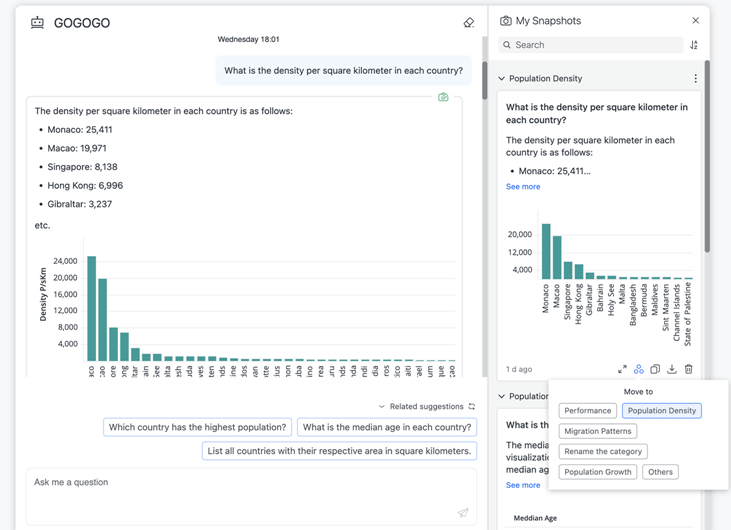Collapse the Related suggestions section
Viewport: 731px width, 530px height.
coord(382,407)
